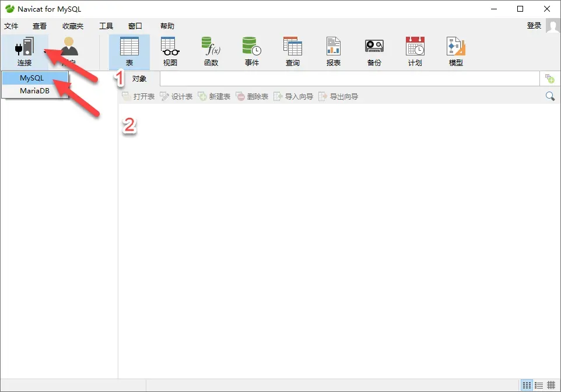
Task: Open the Model (模型) toolbar icon
Action: pyautogui.click(x=455, y=51)
